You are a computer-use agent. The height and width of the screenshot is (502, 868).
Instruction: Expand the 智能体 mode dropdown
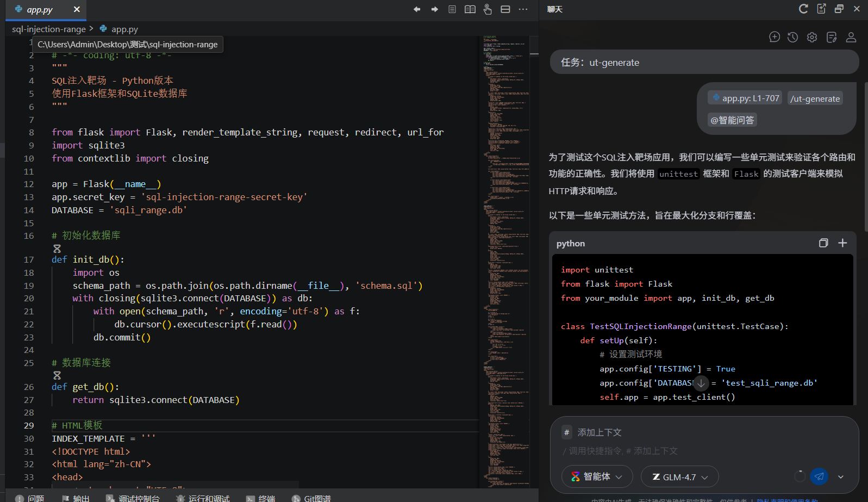597,477
